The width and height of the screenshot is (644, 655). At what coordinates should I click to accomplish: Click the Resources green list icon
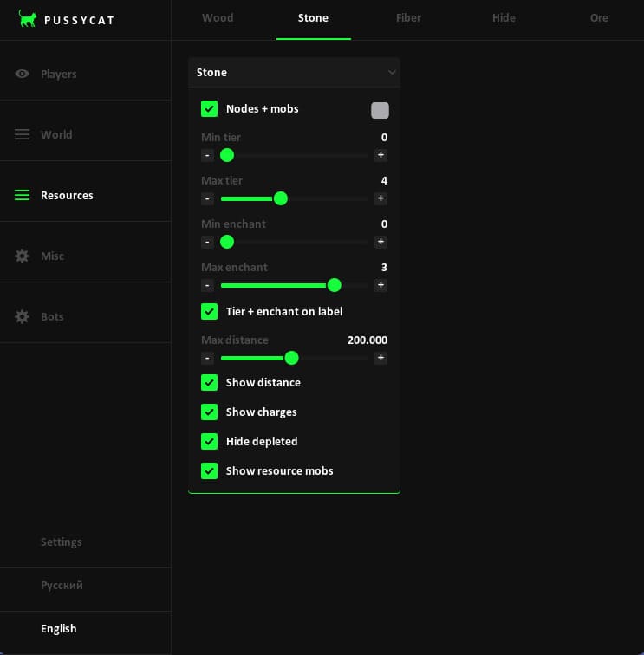click(23, 195)
